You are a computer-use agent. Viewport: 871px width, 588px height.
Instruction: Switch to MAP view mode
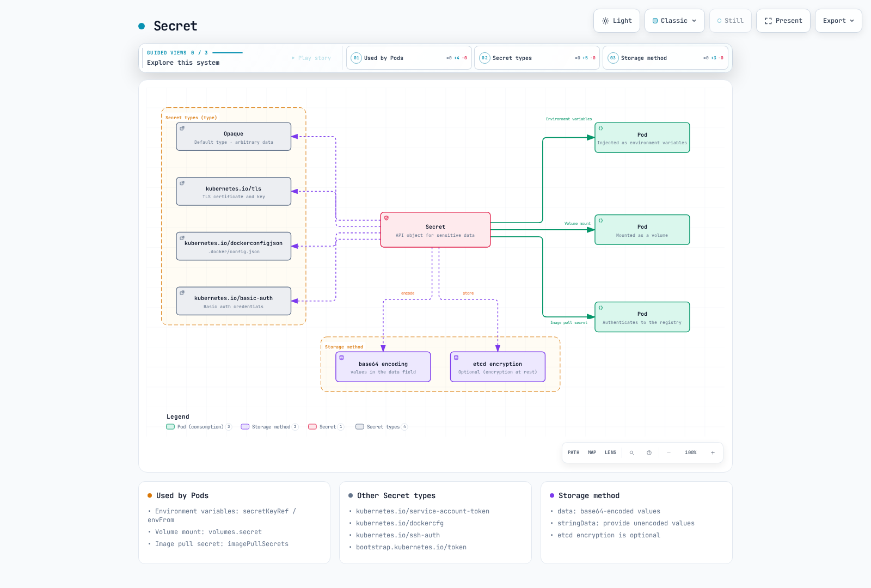click(x=592, y=452)
